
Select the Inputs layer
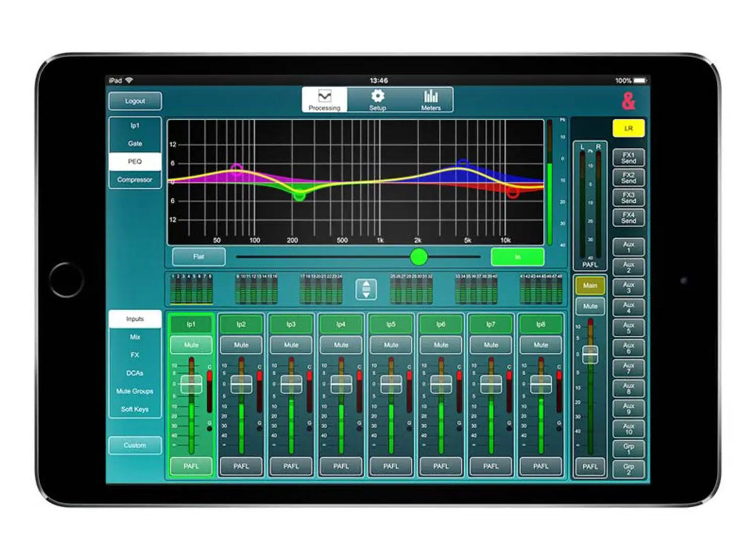coord(135,319)
